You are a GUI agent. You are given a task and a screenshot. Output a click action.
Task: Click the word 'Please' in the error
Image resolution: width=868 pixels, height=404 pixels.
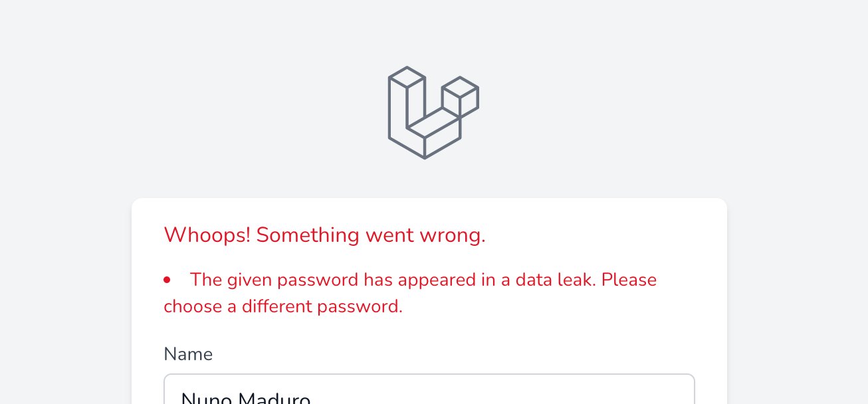pyautogui.click(x=629, y=280)
